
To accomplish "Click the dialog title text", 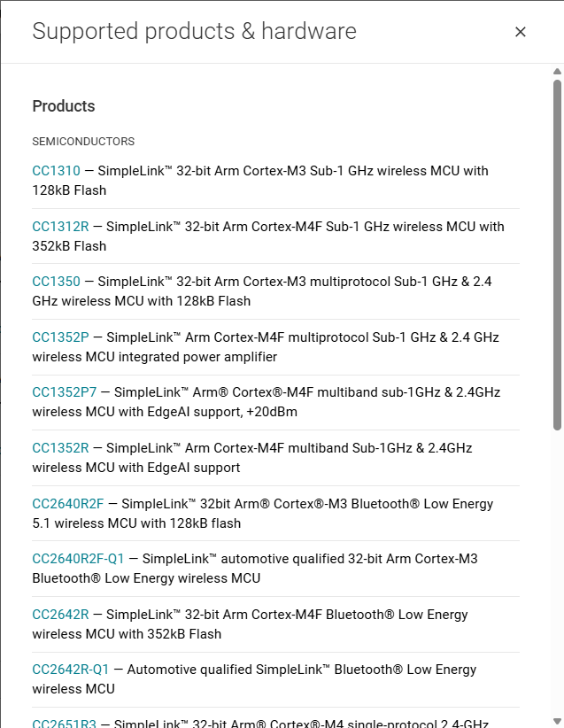I will point(195,31).
